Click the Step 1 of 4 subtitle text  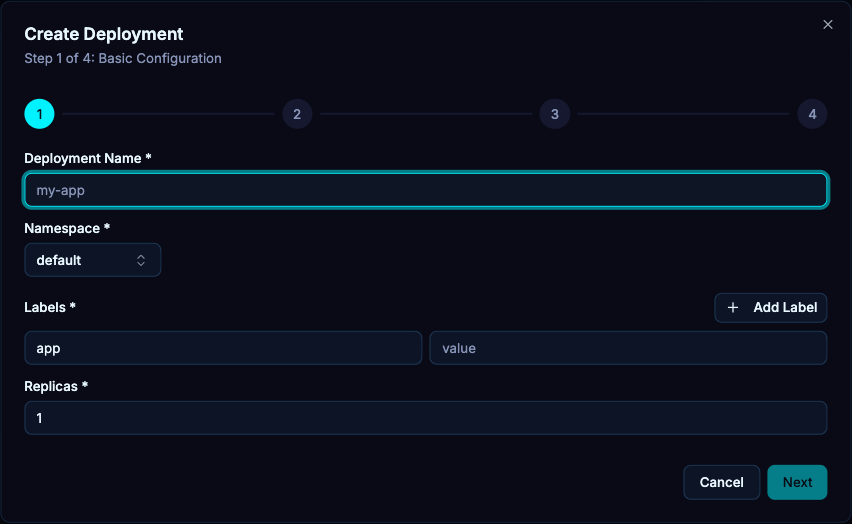123,58
